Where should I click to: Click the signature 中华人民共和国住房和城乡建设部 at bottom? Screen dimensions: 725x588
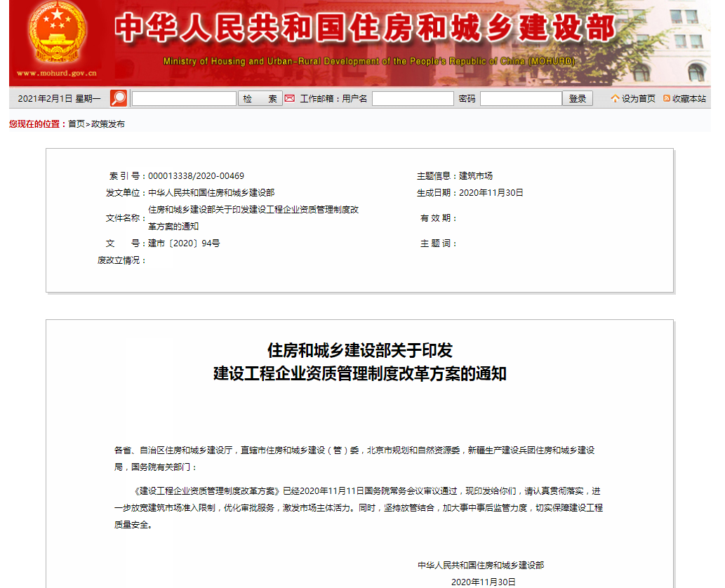click(x=481, y=565)
